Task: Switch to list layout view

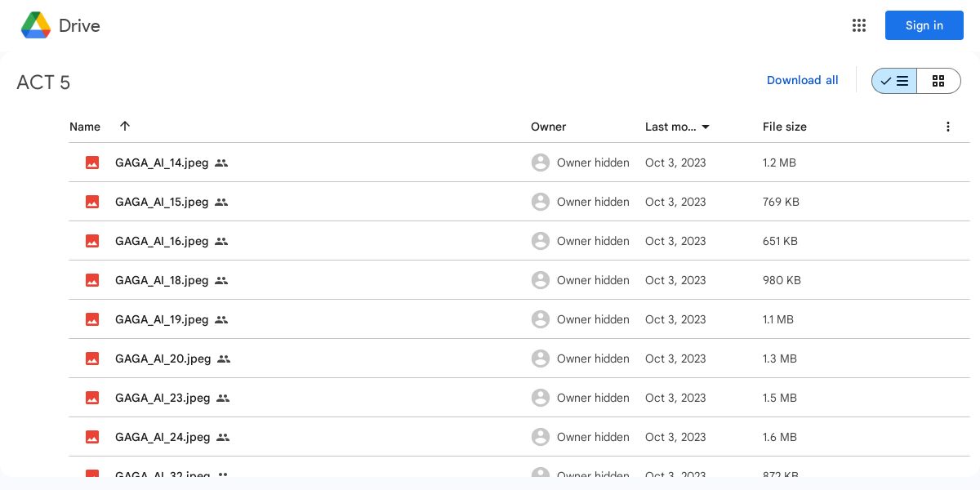Action: 894,81
